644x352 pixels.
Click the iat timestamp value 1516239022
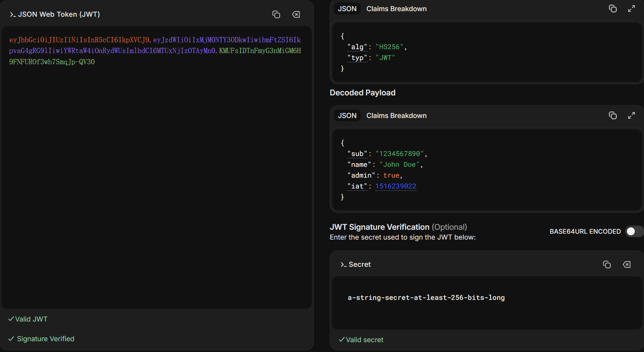point(396,186)
